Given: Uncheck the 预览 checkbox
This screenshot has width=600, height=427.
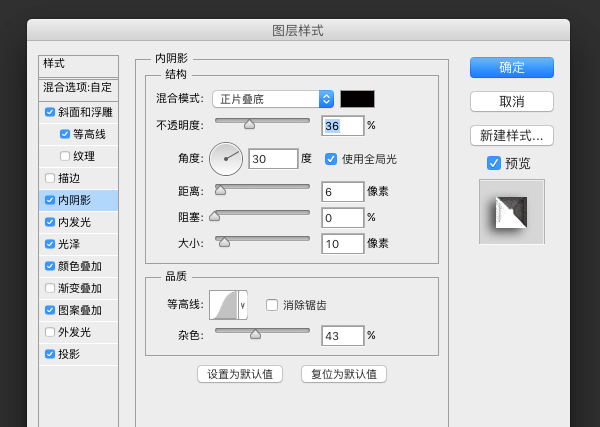Looking at the screenshot, I should (x=493, y=163).
